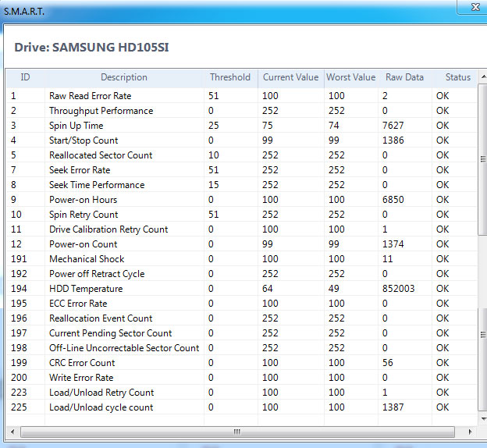Image resolution: width=487 pixels, height=448 pixels.
Task: Click raw data value 6850
Action: coord(393,200)
